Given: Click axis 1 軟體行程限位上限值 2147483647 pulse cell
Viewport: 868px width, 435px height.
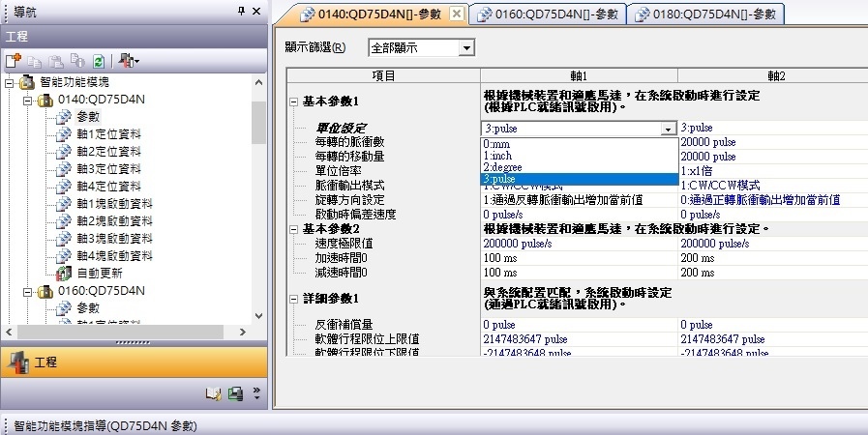Looking at the screenshot, I should tap(579, 339).
